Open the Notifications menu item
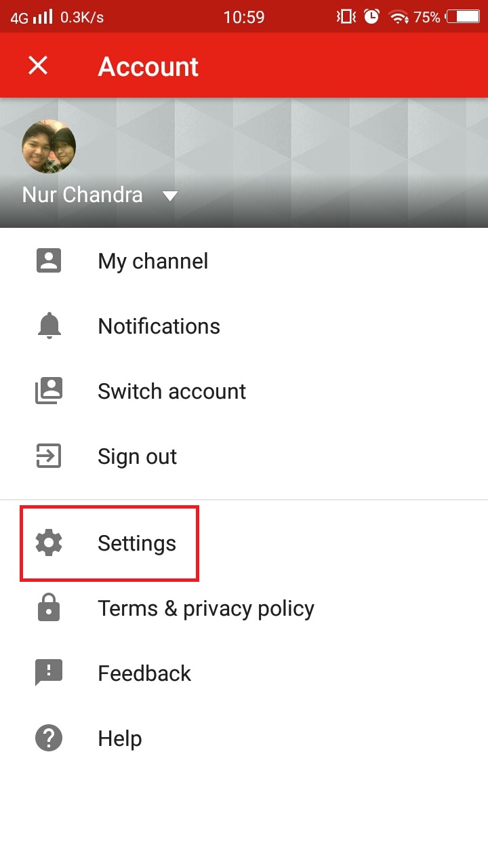This screenshot has width=488, height=868. [x=159, y=326]
